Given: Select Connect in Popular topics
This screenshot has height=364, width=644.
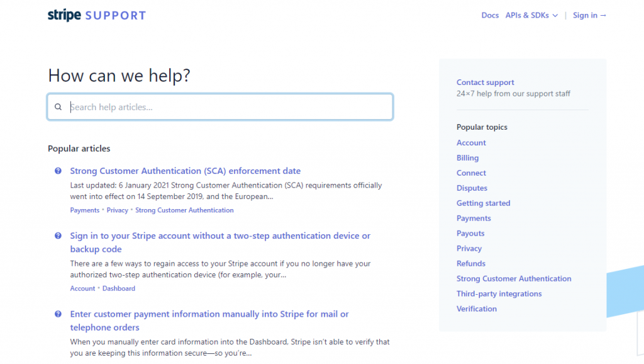Looking at the screenshot, I should [471, 173].
